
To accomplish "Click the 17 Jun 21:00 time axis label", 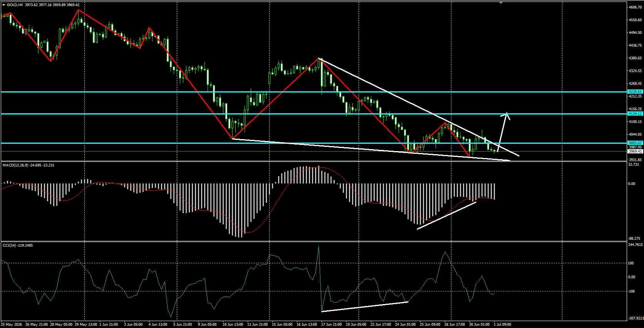I will [x=332, y=325].
